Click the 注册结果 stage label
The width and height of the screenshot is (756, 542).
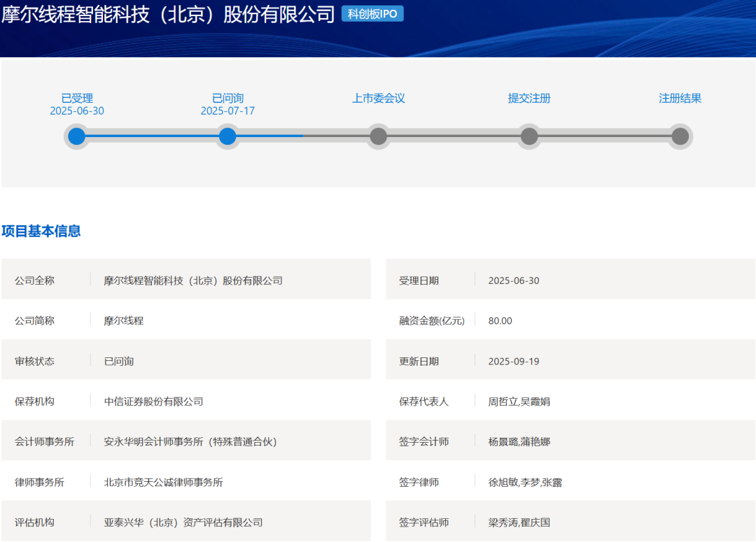pos(680,99)
